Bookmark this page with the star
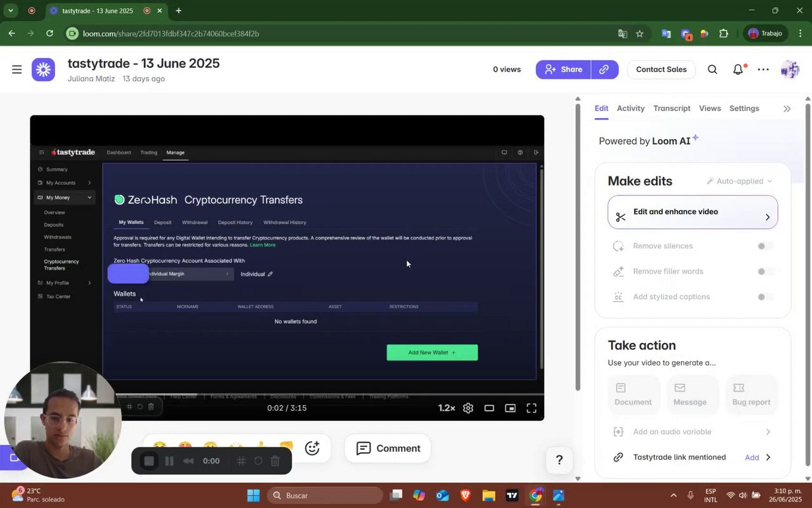The image size is (812, 508). point(639,34)
